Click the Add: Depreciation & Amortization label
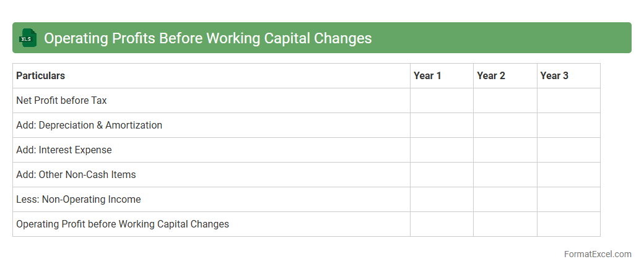This screenshot has height=272, width=644. [x=89, y=125]
